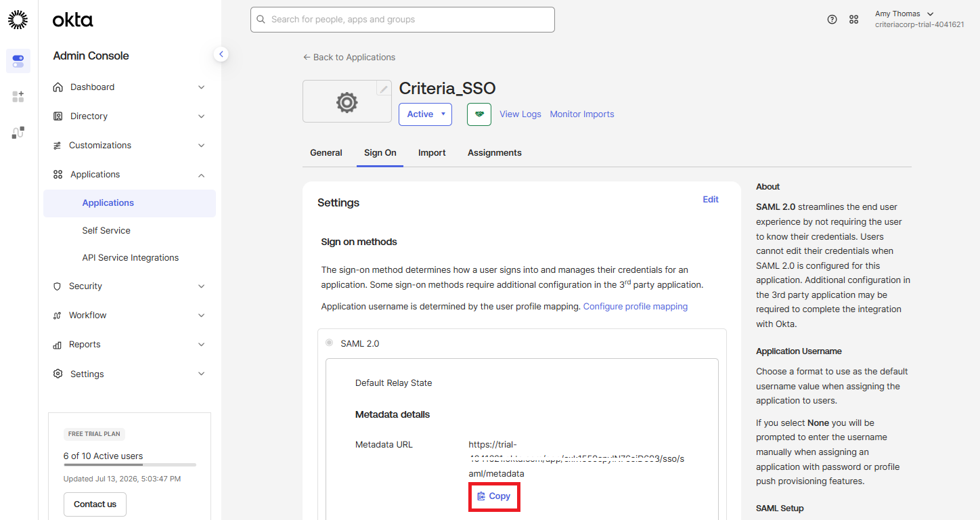Click the Criteria_SSO application title
The height and width of the screenshot is (520, 980).
pyautogui.click(x=447, y=89)
